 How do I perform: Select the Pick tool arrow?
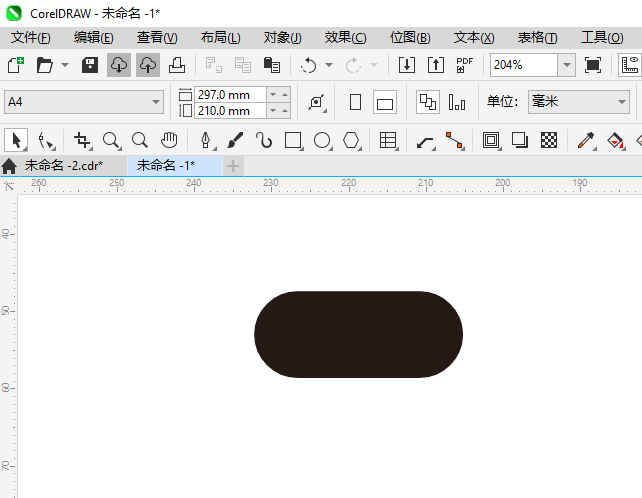[x=16, y=140]
